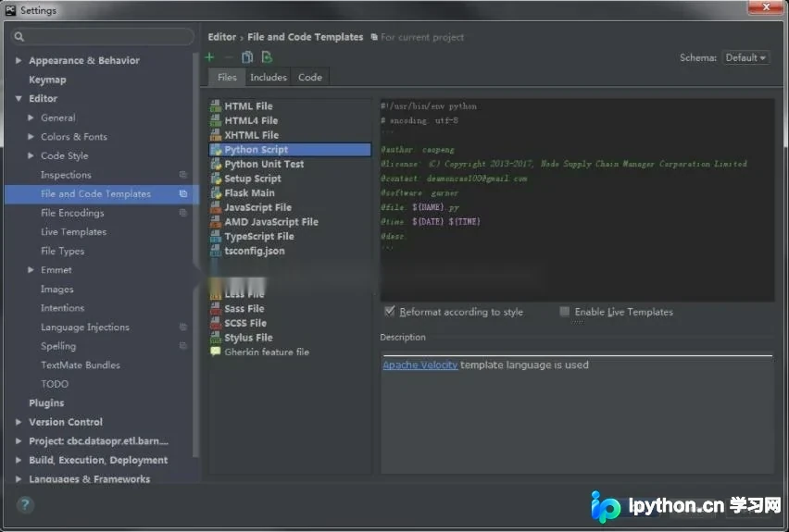Click the remove template minus icon

point(229,57)
